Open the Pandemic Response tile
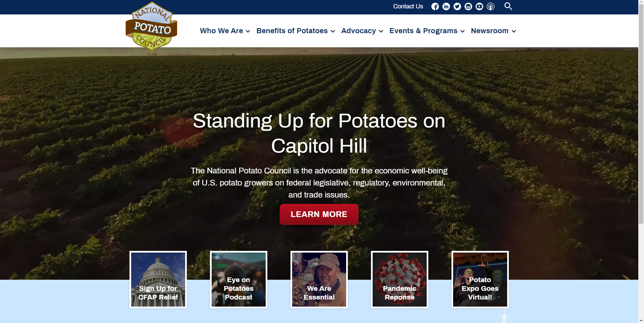 tap(399, 279)
